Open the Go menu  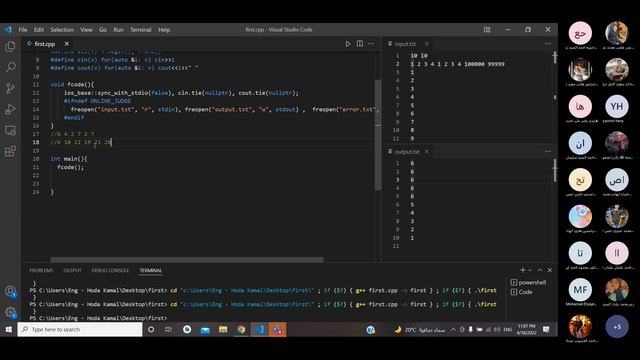point(103,30)
